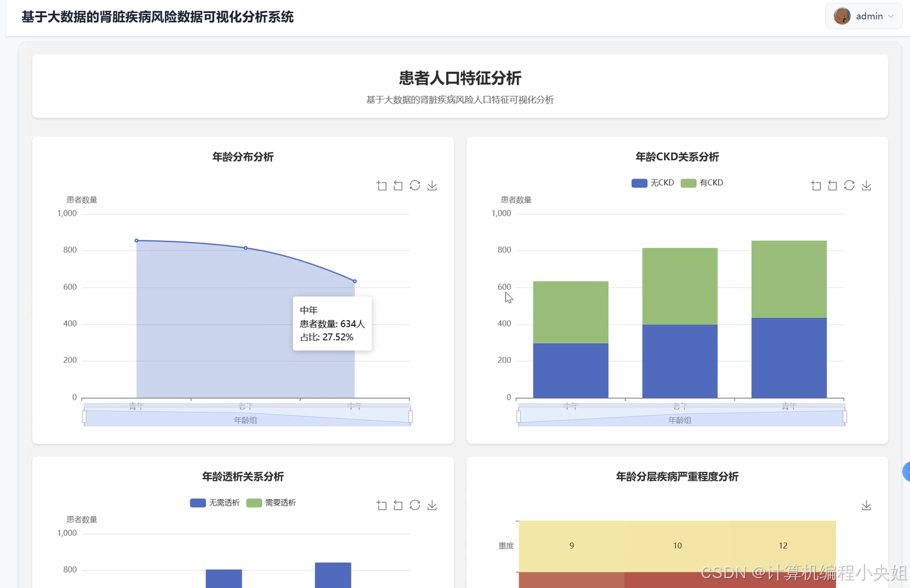Download 年龄分层疾病严重程度分析 chart image
This screenshot has height=588, width=910.
[x=866, y=505]
